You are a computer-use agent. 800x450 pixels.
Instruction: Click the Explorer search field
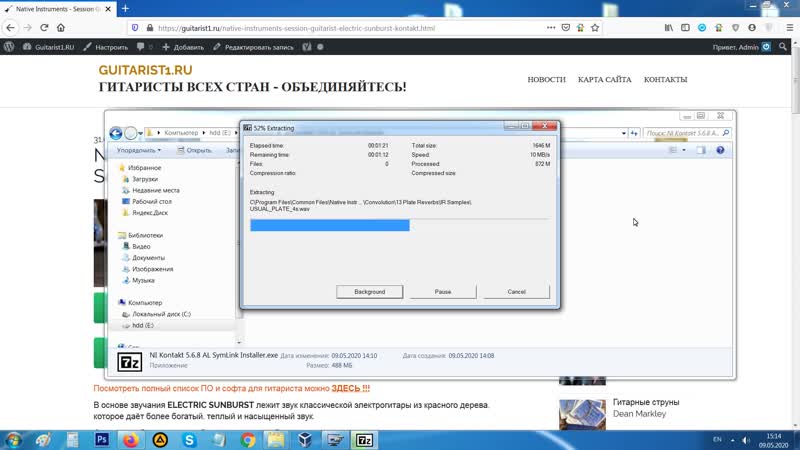(x=687, y=133)
